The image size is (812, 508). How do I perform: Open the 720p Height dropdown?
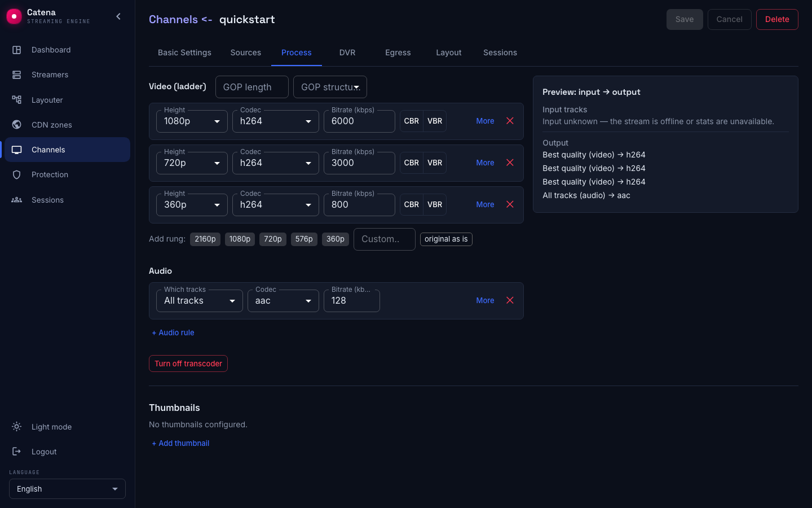coord(192,163)
